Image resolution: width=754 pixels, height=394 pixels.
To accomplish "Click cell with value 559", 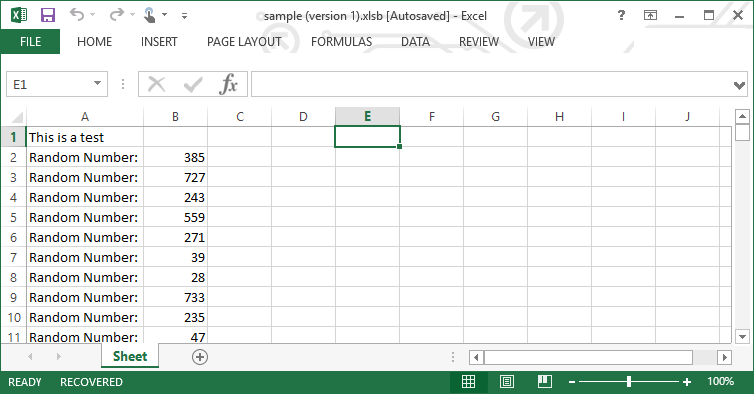I will click(176, 217).
